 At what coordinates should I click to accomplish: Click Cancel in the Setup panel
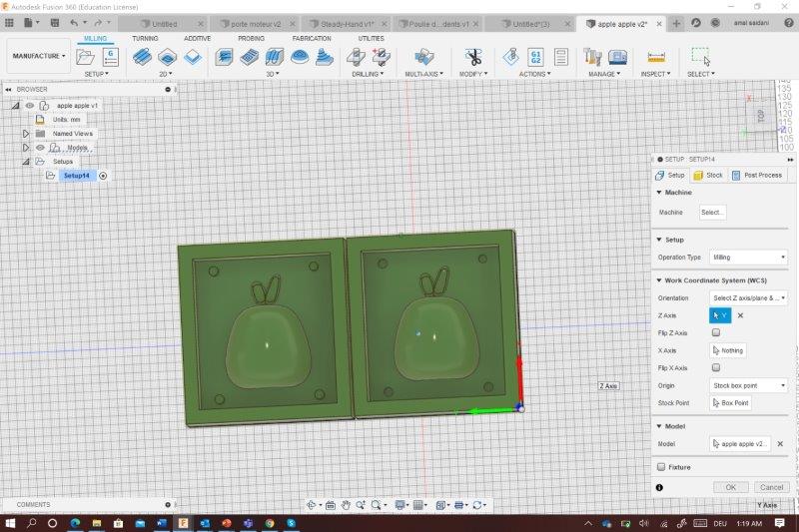771,487
